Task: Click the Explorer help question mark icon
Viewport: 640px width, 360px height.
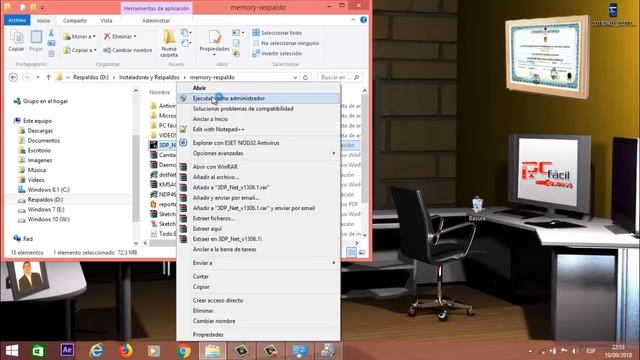Action: coord(363,20)
